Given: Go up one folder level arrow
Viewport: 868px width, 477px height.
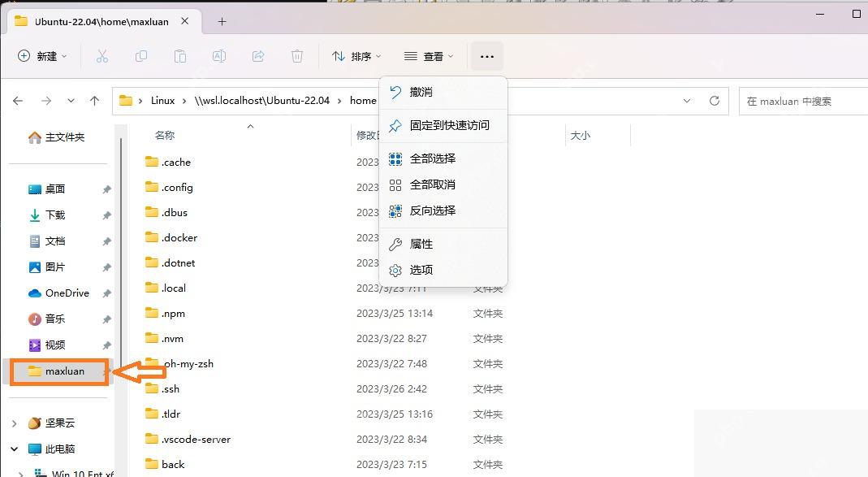Looking at the screenshot, I should 95,101.
